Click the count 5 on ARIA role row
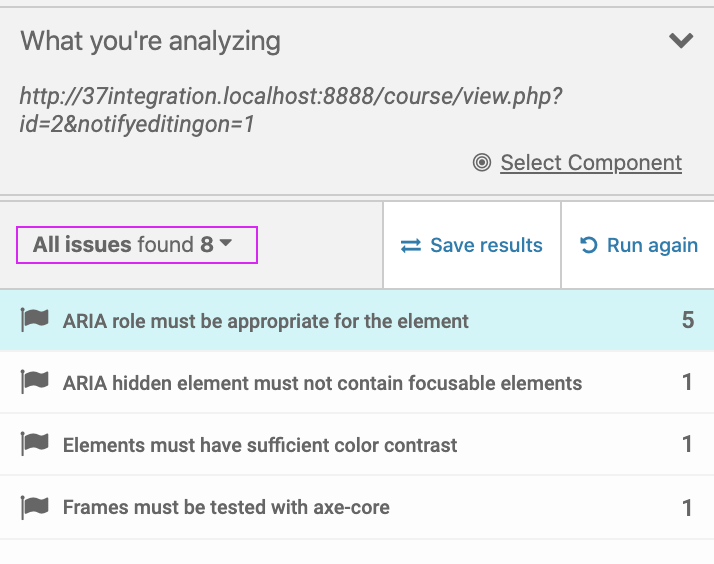The height and width of the screenshot is (564, 714). tap(688, 320)
